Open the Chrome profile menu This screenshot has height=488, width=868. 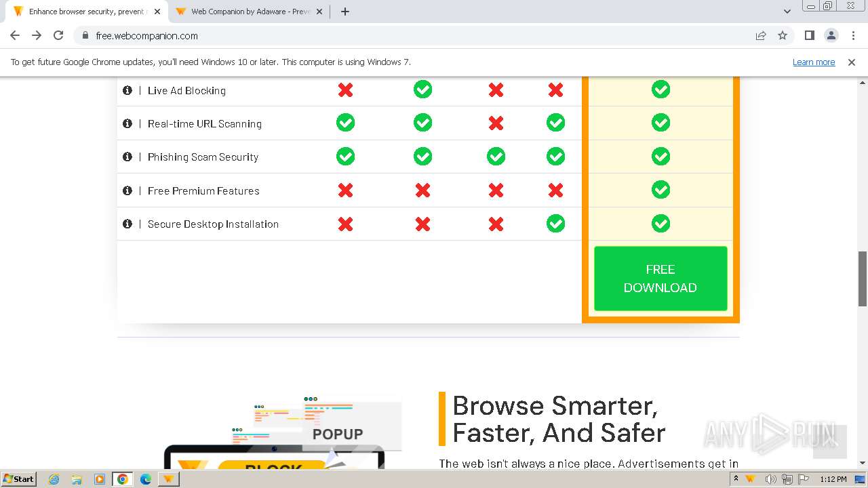(x=831, y=36)
